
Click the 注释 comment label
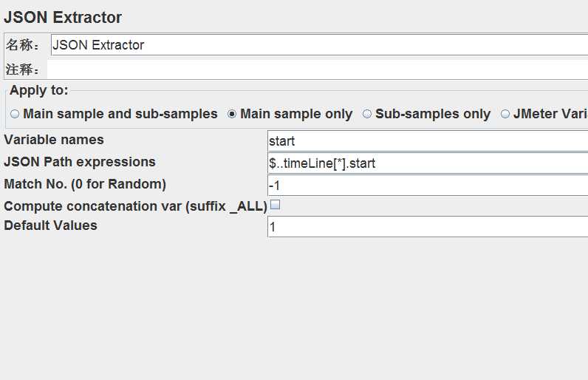22,69
